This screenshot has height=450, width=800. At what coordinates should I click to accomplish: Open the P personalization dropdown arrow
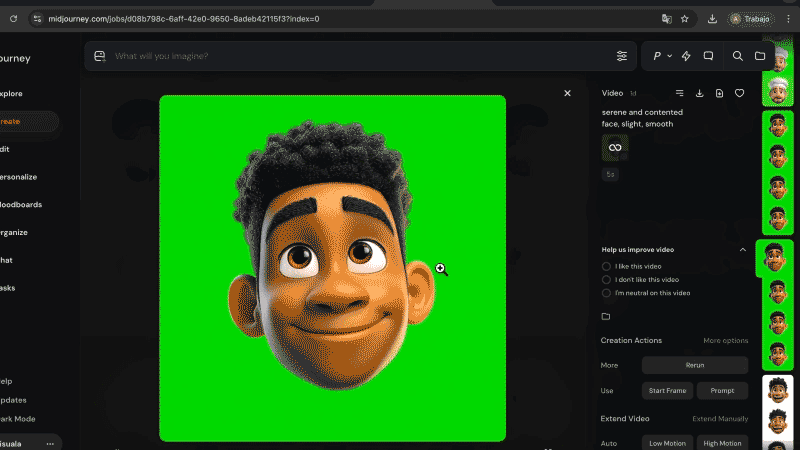[669, 56]
